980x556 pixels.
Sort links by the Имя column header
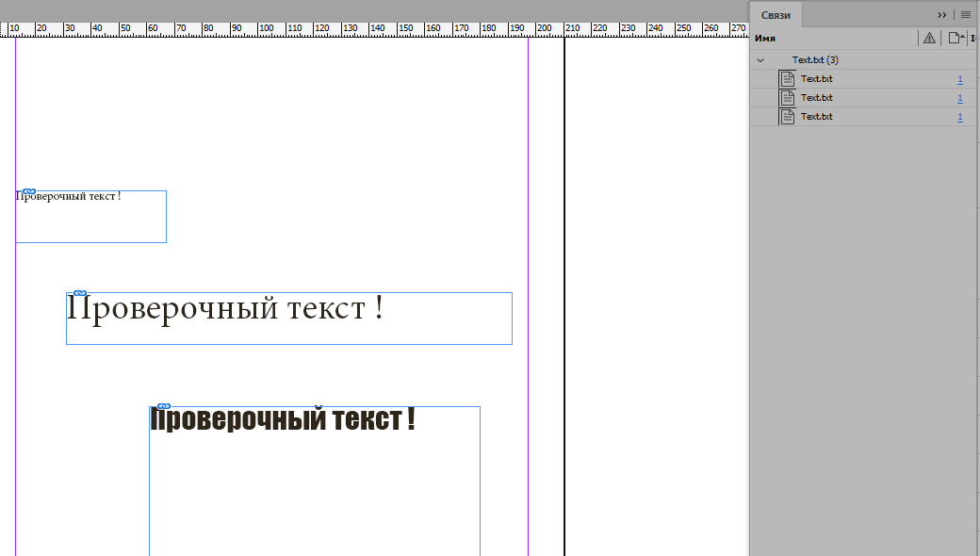coord(765,38)
